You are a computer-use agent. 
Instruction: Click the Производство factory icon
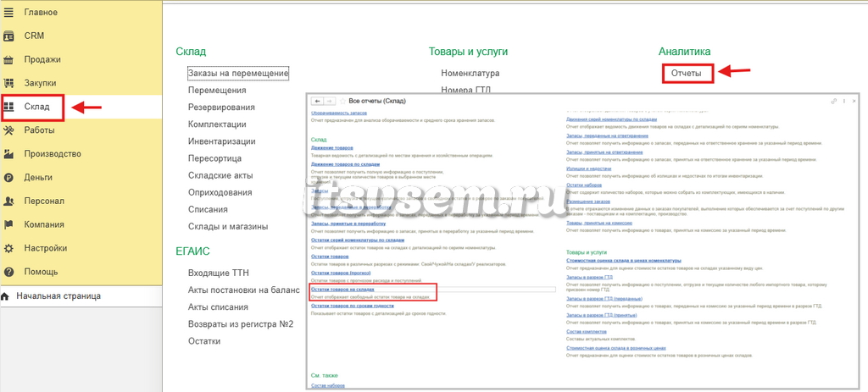[x=8, y=154]
